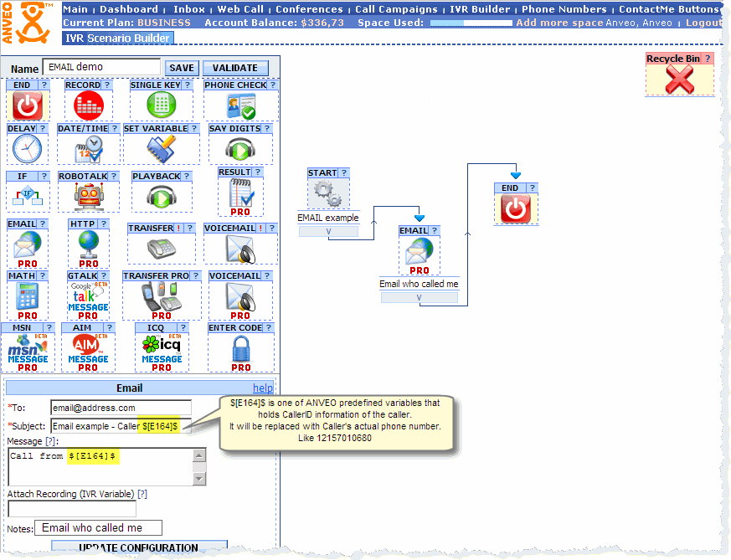
Task: Click the Logout link
Action: point(704,23)
